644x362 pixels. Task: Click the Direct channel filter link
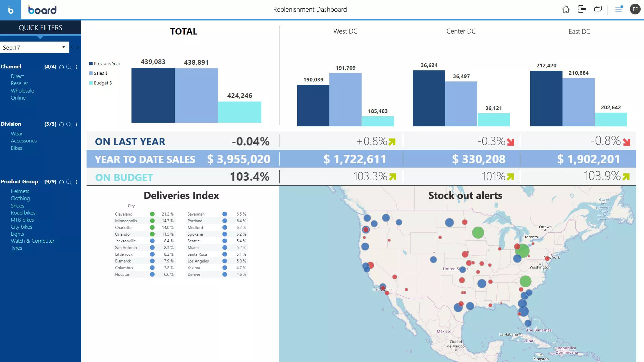coord(17,76)
